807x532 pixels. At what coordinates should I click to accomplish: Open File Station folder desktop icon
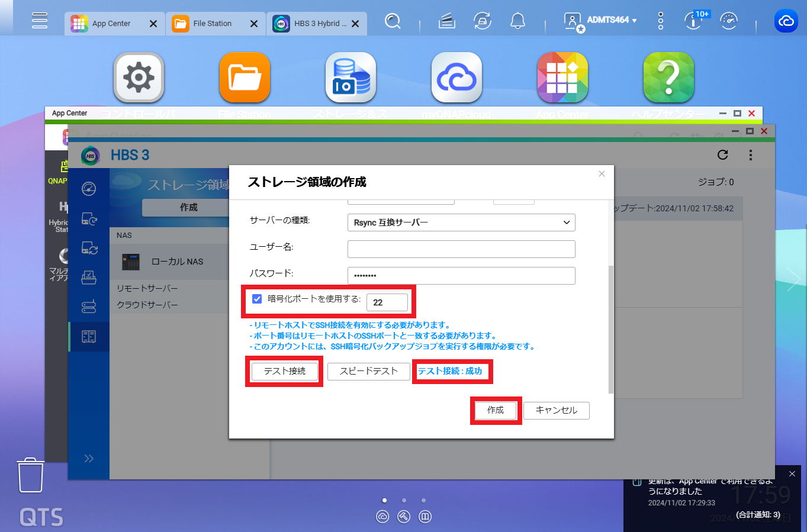tap(245, 78)
